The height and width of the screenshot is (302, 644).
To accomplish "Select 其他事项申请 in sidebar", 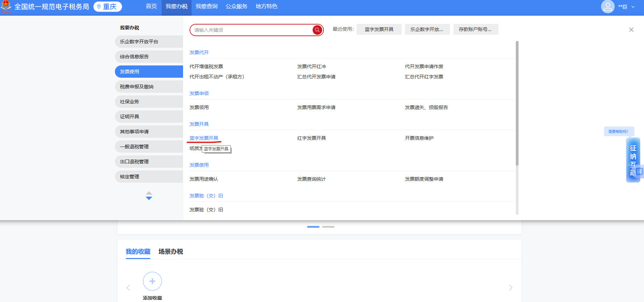I will (x=149, y=132).
